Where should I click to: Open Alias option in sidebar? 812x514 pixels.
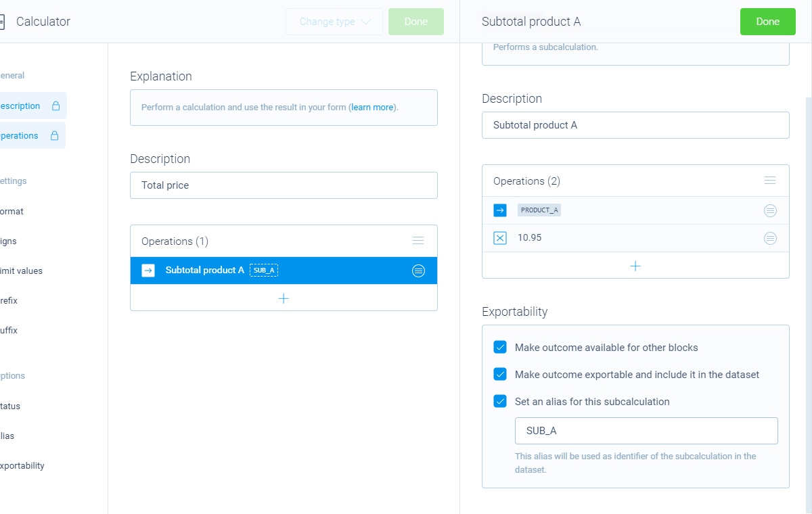pos(7,436)
